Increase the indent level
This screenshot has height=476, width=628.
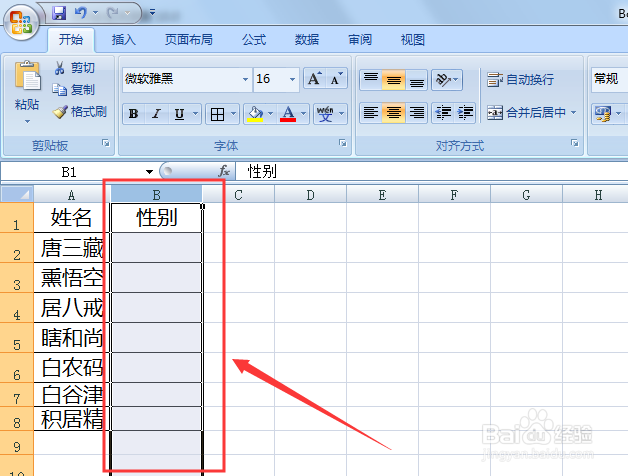click(x=465, y=113)
